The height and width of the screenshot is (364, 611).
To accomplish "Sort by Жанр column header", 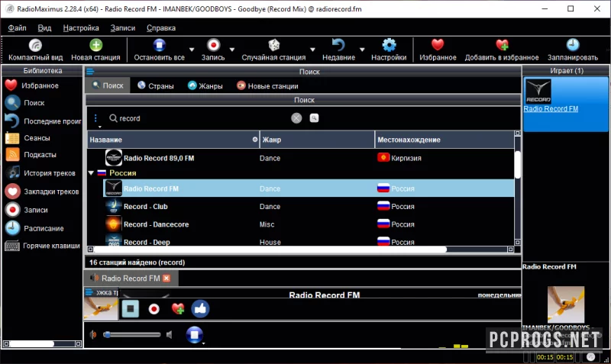I will pyautogui.click(x=317, y=140).
